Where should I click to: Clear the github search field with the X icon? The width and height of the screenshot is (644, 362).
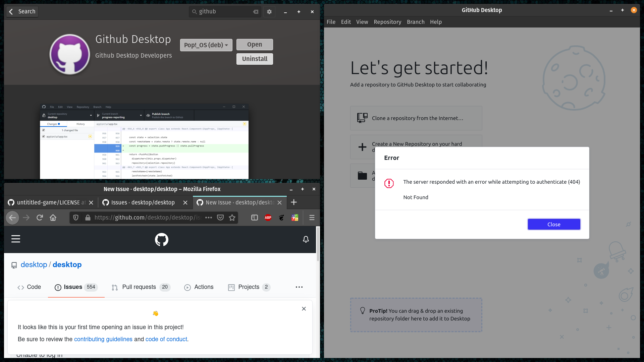pos(256,11)
